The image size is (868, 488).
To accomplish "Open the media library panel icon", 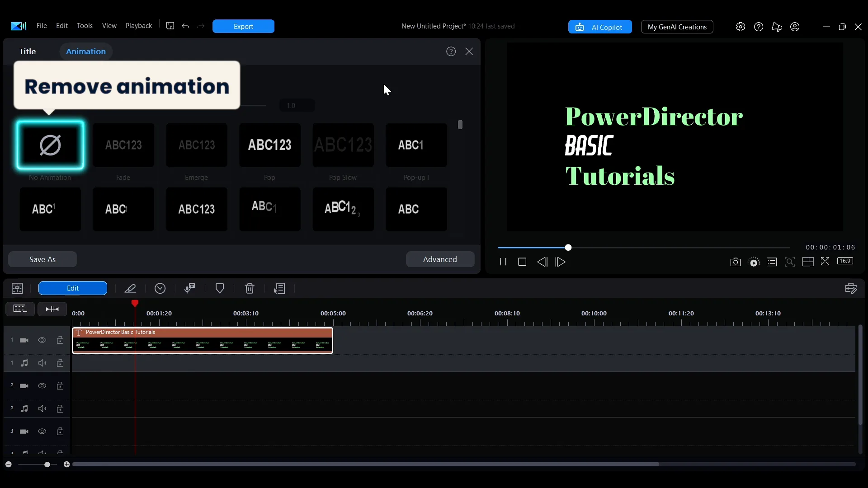I will [x=17, y=288].
